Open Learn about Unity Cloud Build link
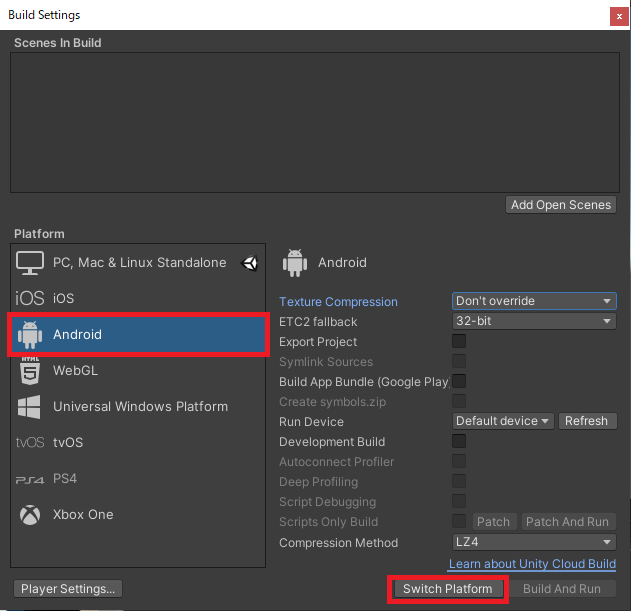 (532, 564)
